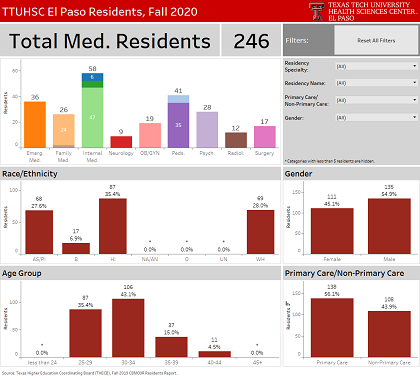Select the 40-44 age group bar
Viewport: 420px width, 380px height.
tap(214, 354)
